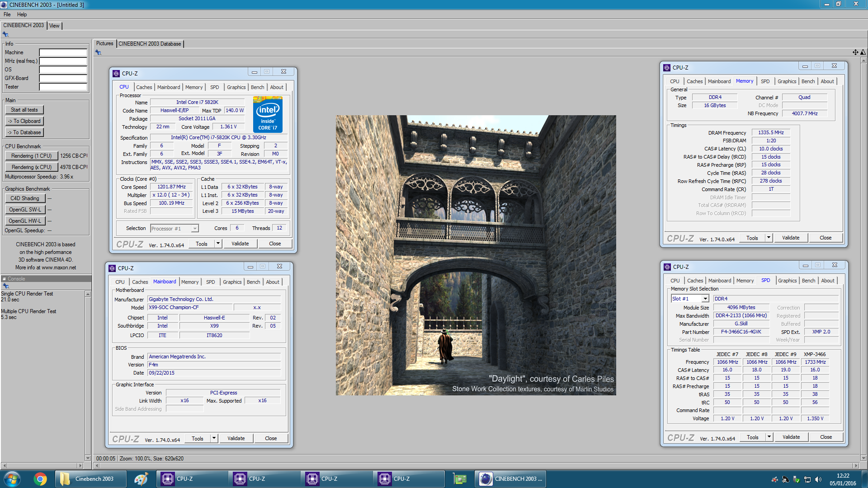The width and height of the screenshot is (868, 488).
Task: Click the move-view cross arrows icon
Action: click(855, 52)
